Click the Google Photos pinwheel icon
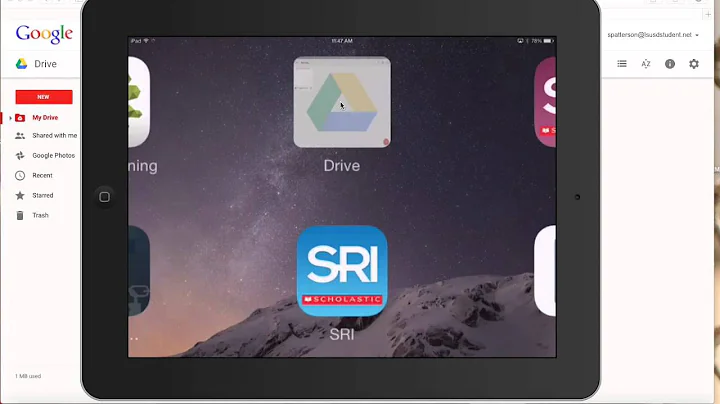The height and width of the screenshot is (404, 720). 20,156
